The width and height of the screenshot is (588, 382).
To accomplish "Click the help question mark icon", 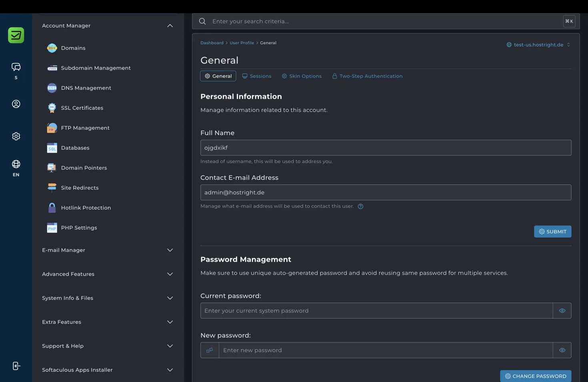I will (360, 207).
